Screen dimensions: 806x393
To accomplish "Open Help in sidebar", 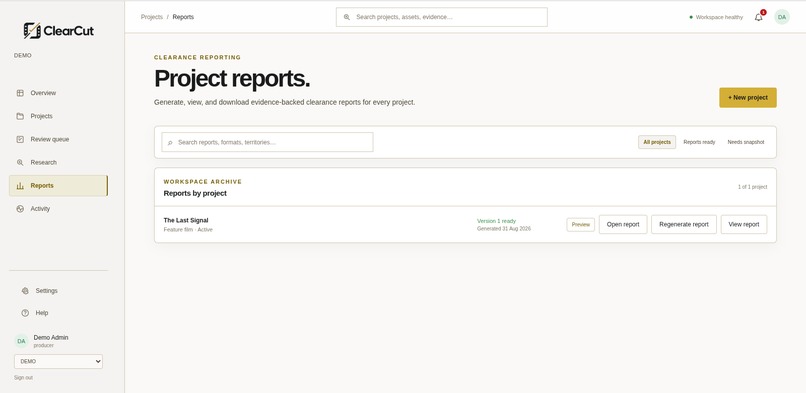I will point(59,313).
